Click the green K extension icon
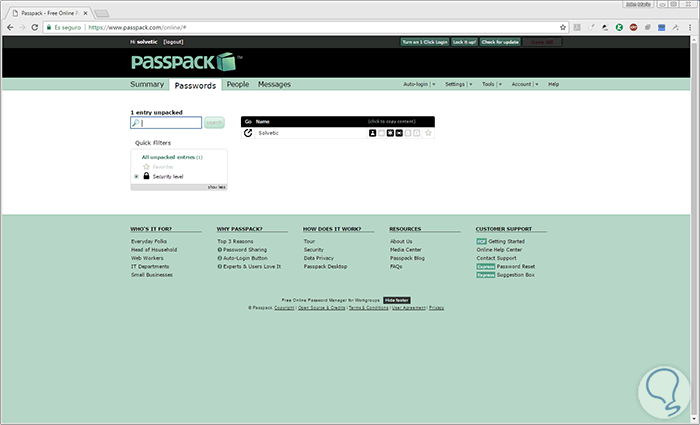 [619, 27]
